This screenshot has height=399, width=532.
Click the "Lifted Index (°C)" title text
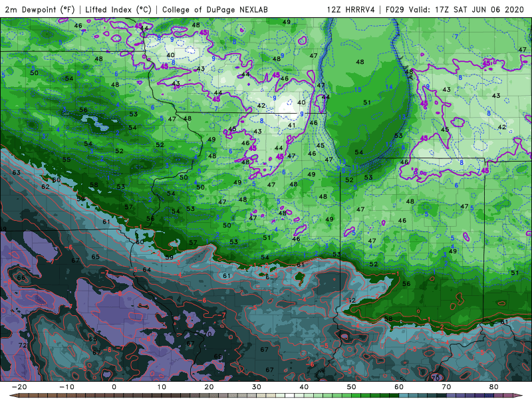(118, 10)
